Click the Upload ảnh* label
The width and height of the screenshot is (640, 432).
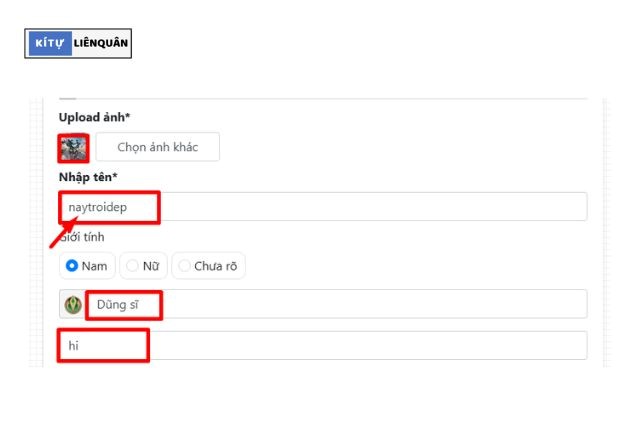coord(95,117)
